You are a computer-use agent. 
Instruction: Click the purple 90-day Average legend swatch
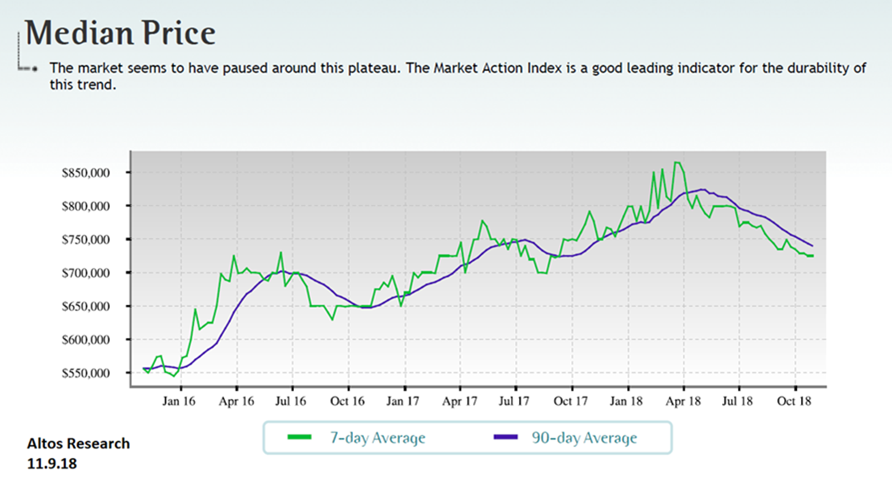[506, 437]
